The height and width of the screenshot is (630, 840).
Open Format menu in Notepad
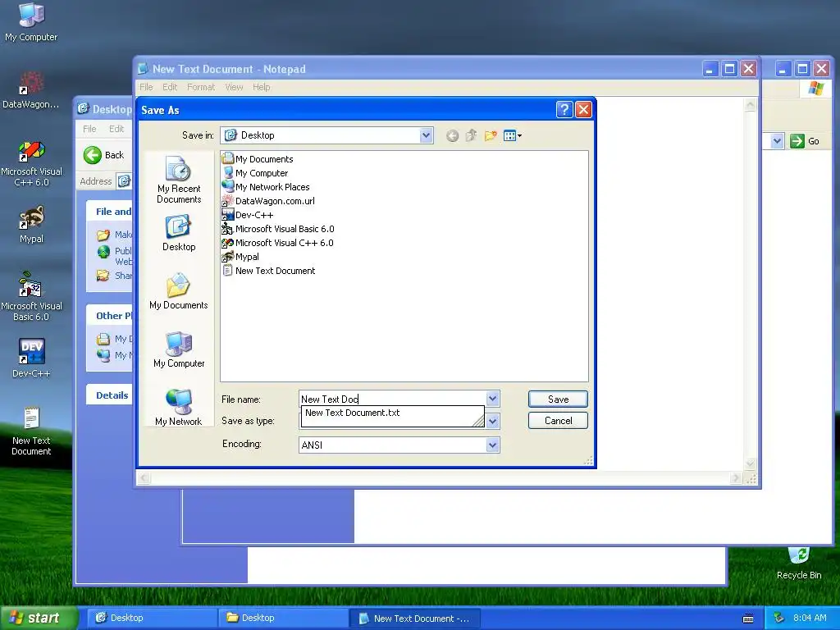tap(201, 87)
